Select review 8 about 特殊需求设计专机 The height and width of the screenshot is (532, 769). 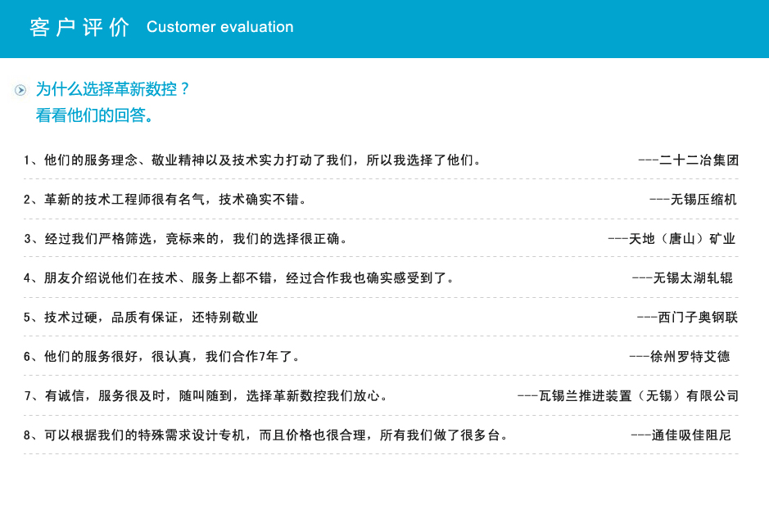click(266, 435)
